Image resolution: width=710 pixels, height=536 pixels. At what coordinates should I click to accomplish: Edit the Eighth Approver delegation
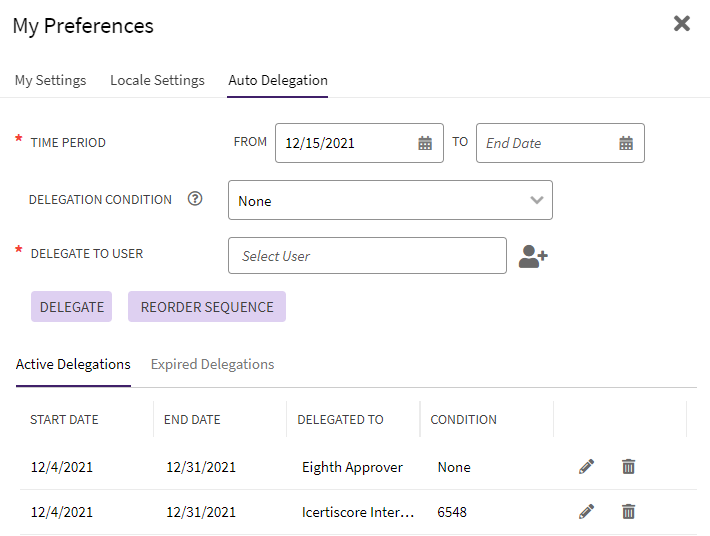coord(586,467)
